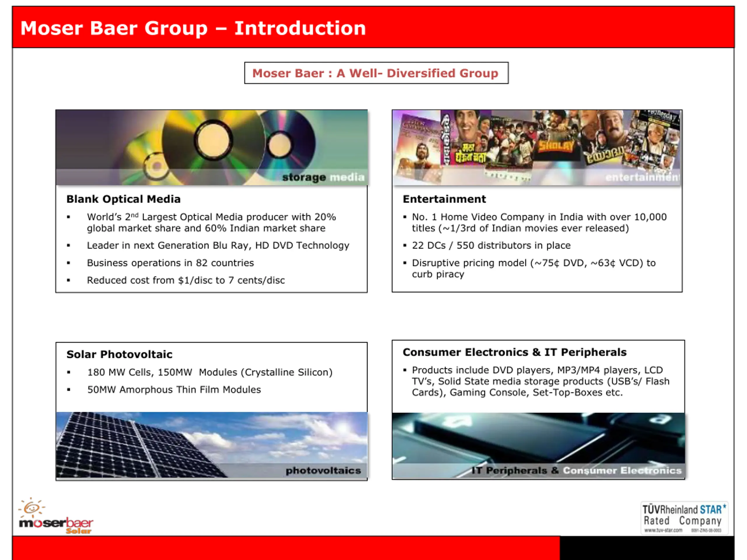Image resolution: width=747 pixels, height=560 pixels.
Task: Click the 'photovoltaics' image caption
Action: point(324,470)
